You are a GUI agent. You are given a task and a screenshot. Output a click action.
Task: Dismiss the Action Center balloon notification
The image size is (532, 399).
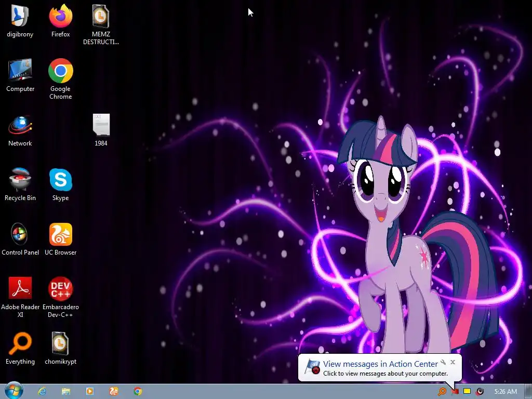453,362
